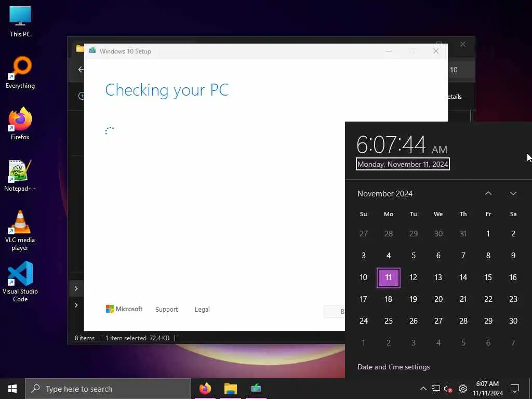Click the New plus icon in File Explorer
The height and width of the screenshot is (399, 532).
point(81,96)
